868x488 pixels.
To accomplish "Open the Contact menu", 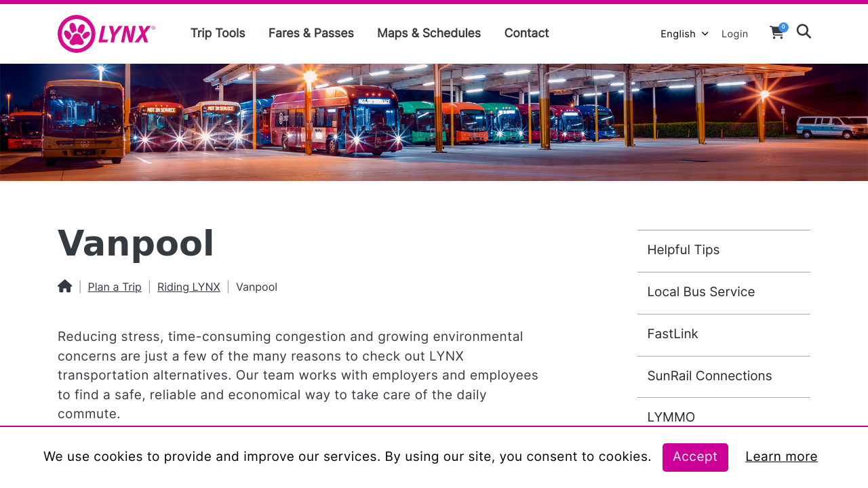I will [x=526, y=32].
